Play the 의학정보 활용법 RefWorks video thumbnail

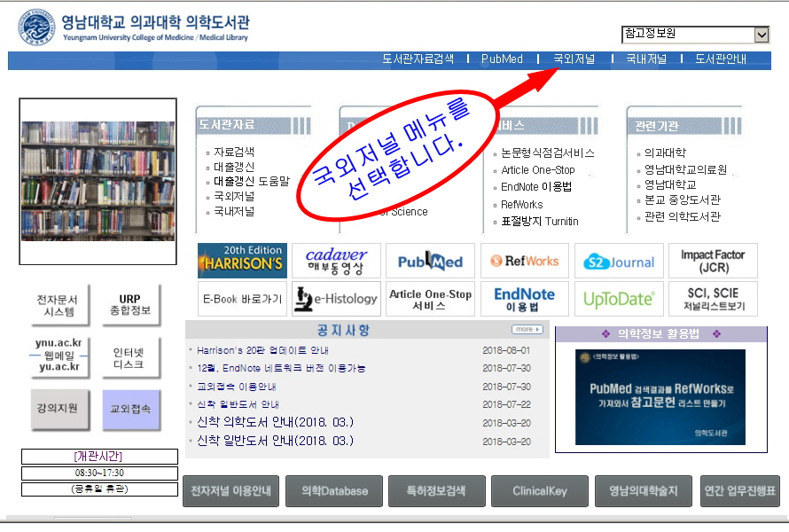pos(660,397)
